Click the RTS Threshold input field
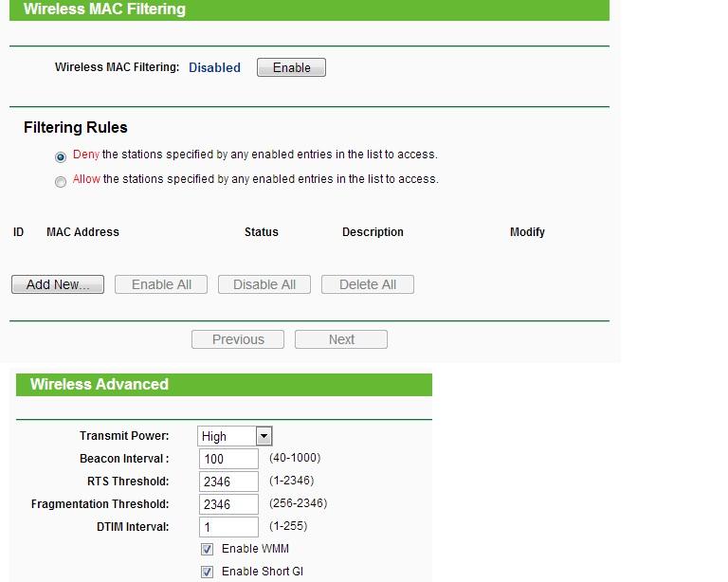728x582 pixels. click(228, 482)
